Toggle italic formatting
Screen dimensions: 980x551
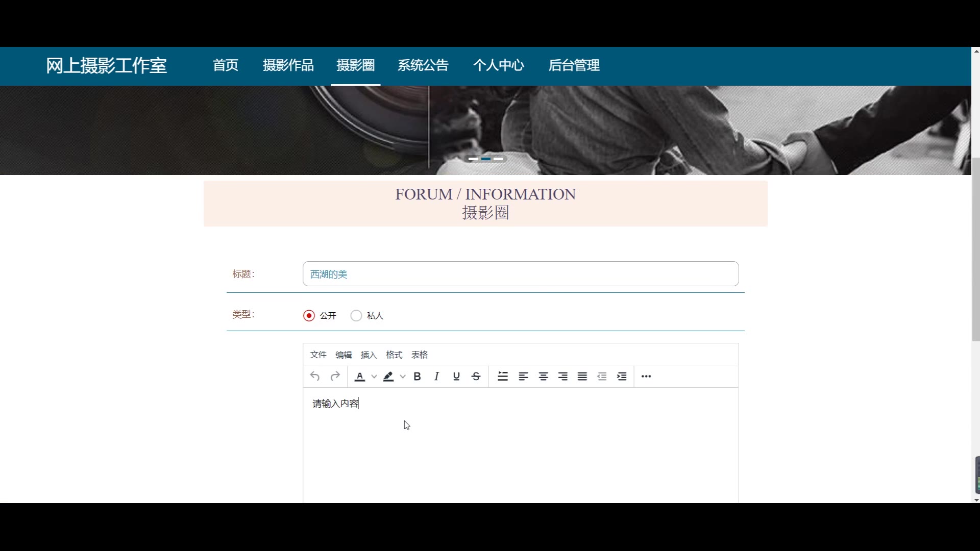click(x=436, y=377)
